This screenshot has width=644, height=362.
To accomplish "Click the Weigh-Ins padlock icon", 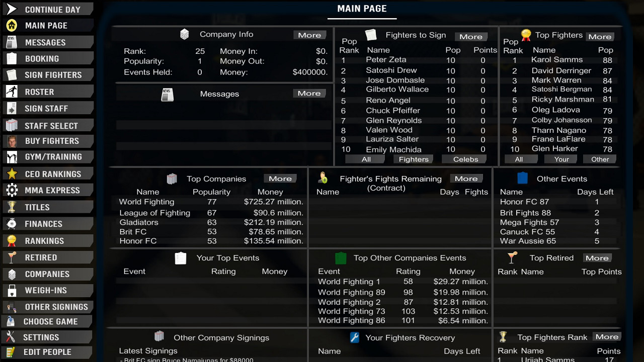I will pos(12,291).
